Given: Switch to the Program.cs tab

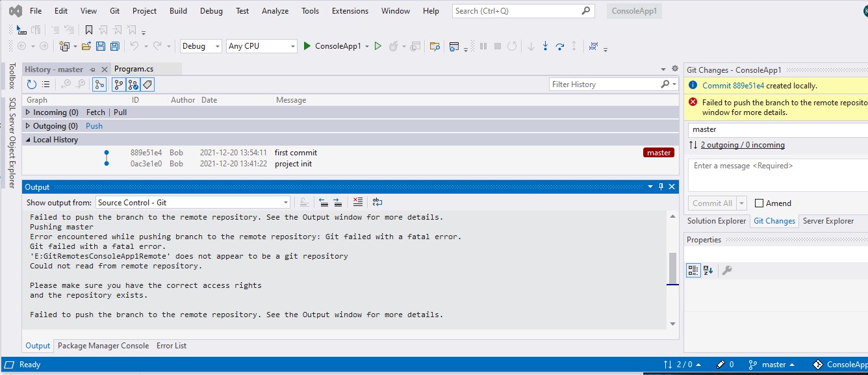Looking at the screenshot, I should coord(134,69).
